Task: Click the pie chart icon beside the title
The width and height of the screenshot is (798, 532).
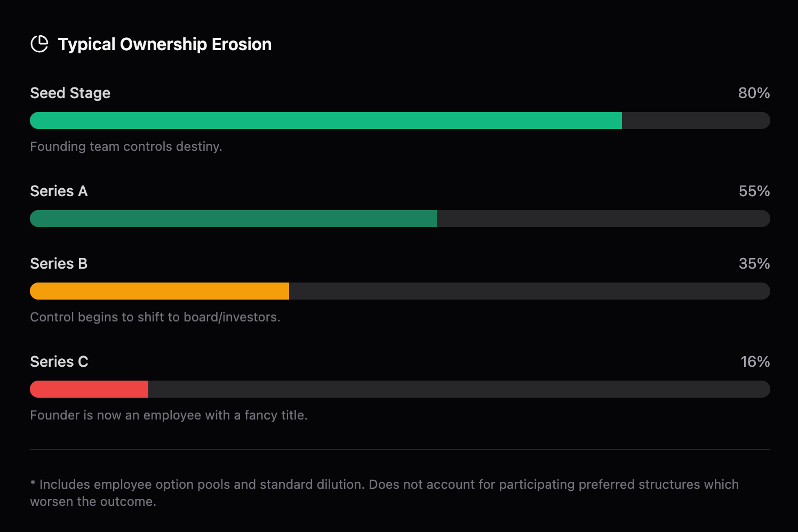Action: (39, 44)
